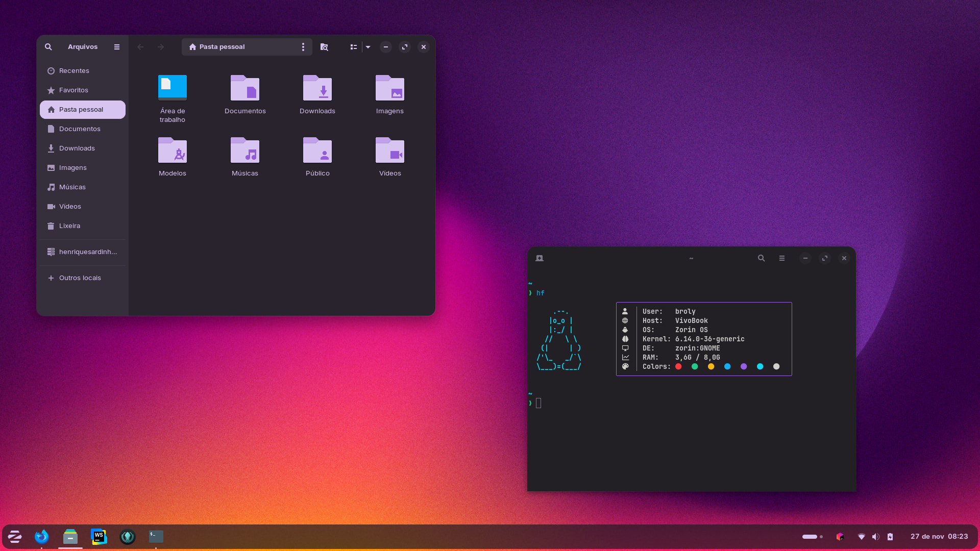Image resolution: width=980 pixels, height=551 pixels.
Task: Expand the view options dropdown arrow
Action: (368, 47)
